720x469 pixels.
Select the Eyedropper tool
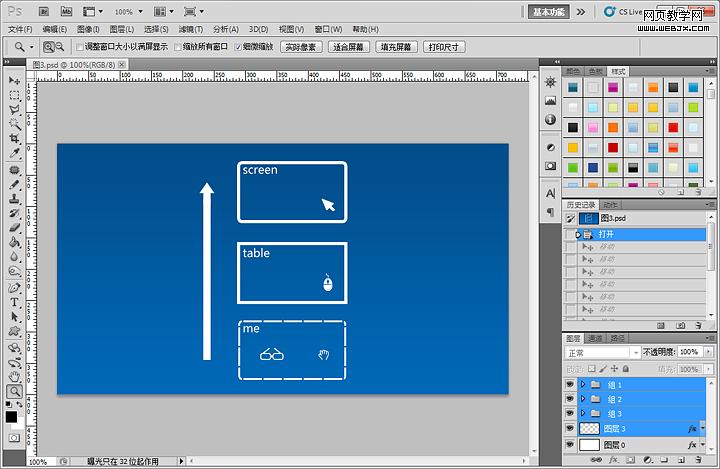14,154
